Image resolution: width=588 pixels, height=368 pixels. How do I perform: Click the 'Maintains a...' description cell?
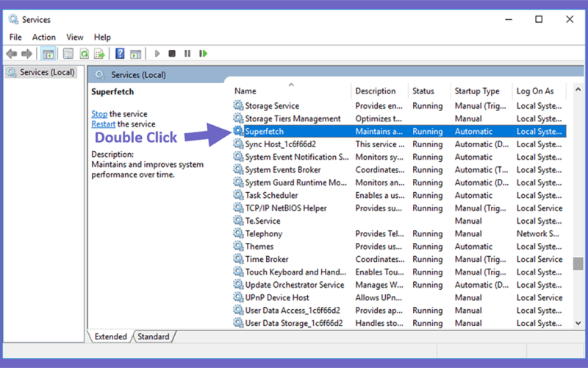click(379, 132)
